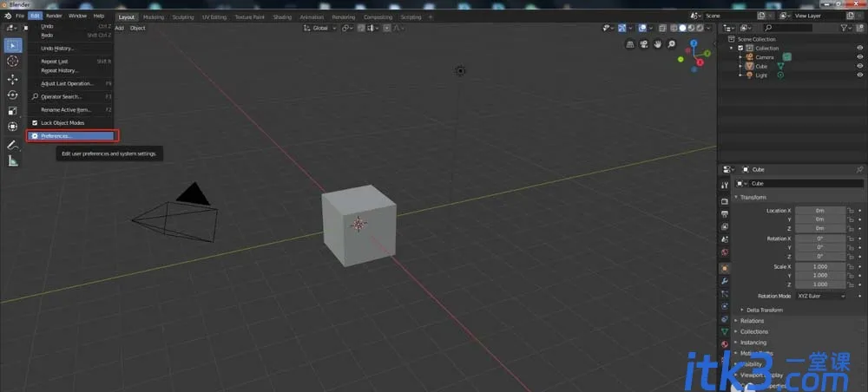Toggle camera view button in viewport
868x392 pixels.
click(x=644, y=44)
